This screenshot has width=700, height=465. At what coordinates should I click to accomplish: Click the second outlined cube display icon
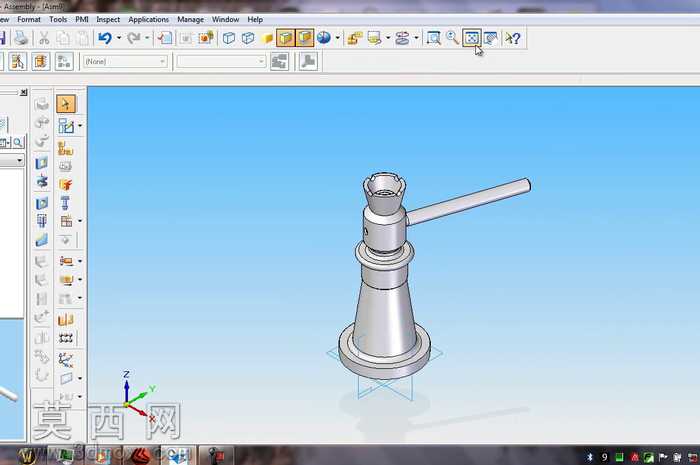248,38
